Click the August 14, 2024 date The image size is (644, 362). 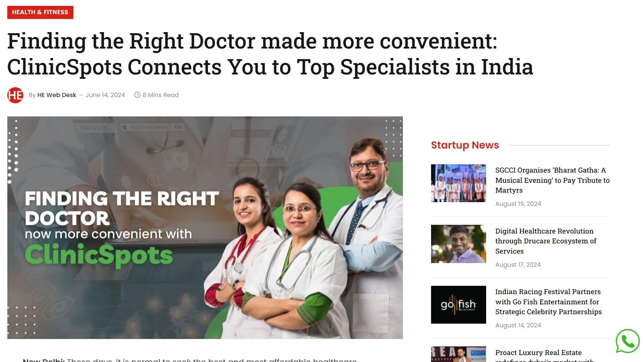click(518, 325)
